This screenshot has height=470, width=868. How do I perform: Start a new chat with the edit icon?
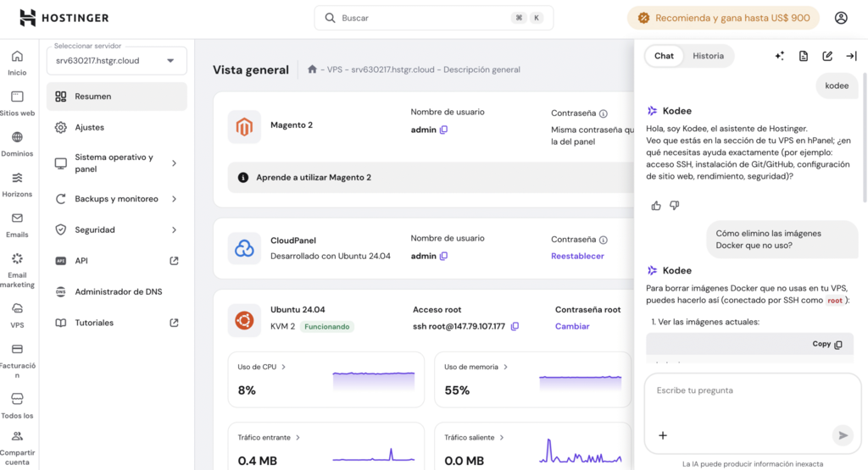pyautogui.click(x=827, y=56)
